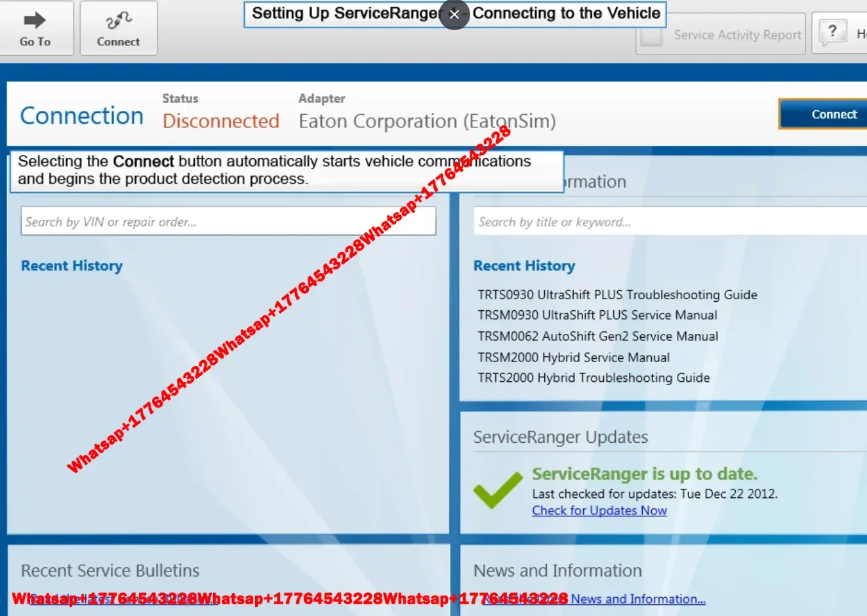Open TRTS0930 UltraShift PLUS Troubleshooting Guide
The image size is (867, 616).
[x=617, y=295]
